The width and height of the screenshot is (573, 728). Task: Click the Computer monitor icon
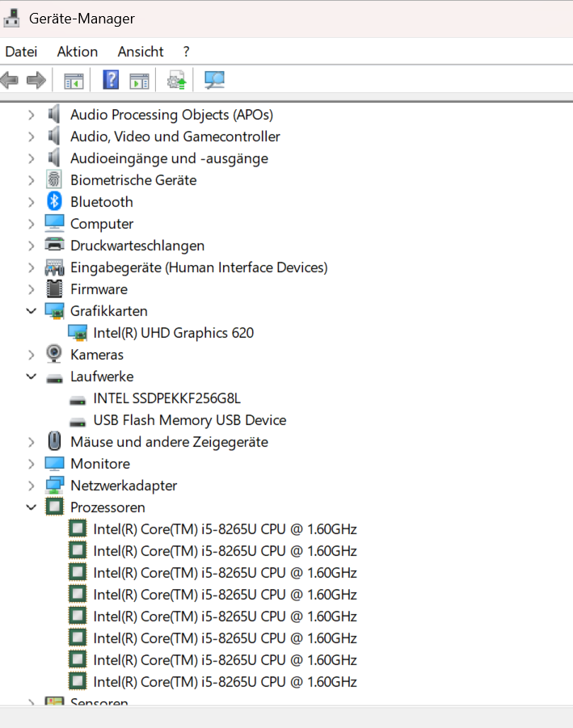[x=54, y=223]
